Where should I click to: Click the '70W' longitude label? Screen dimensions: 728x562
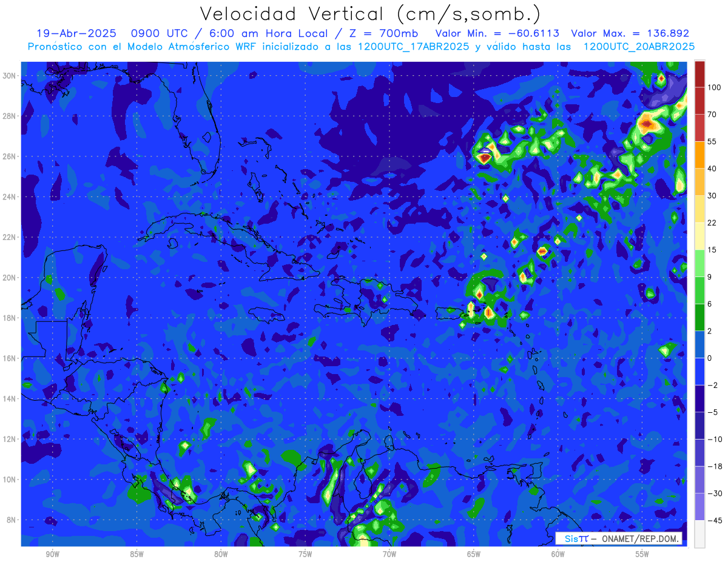point(389,554)
